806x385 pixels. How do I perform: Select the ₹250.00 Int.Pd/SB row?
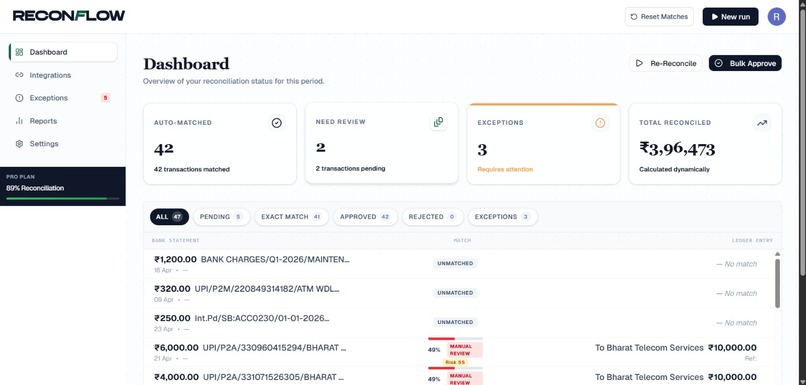(459, 323)
